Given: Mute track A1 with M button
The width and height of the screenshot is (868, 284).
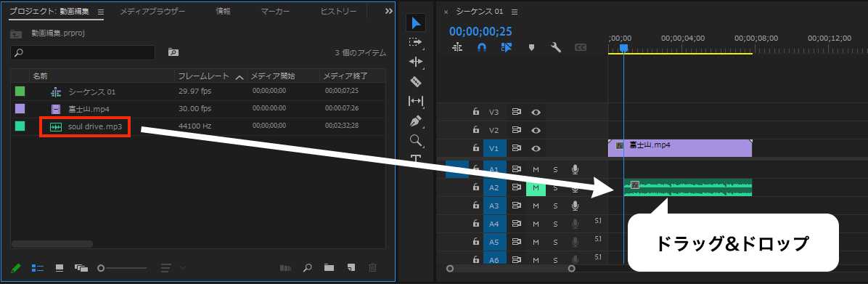Looking at the screenshot, I should pyautogui.click(x=536, y=169).
